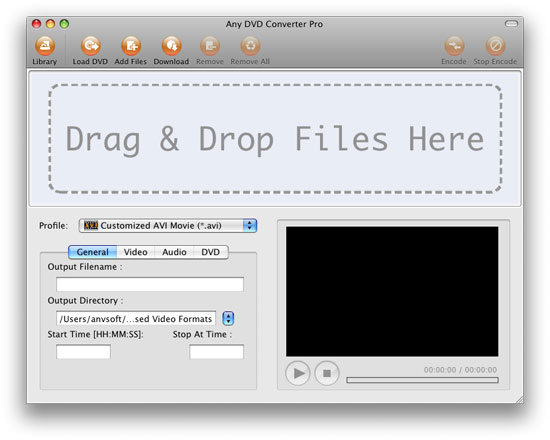Click the Stop Encode icon
Viewport: 550px width, 440px height.
click(x=495, y=46)
